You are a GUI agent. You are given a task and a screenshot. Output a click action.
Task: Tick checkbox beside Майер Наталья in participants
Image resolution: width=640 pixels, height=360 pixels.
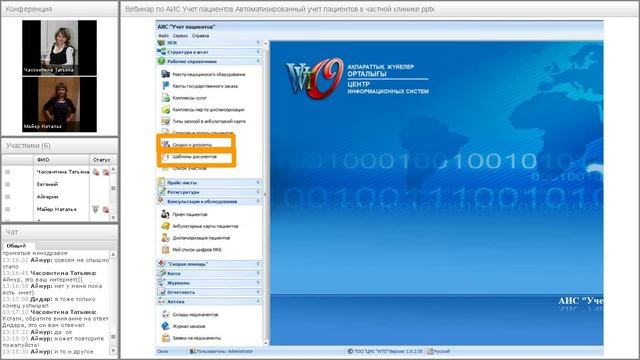pyautogui.click(x=7, y=209)
